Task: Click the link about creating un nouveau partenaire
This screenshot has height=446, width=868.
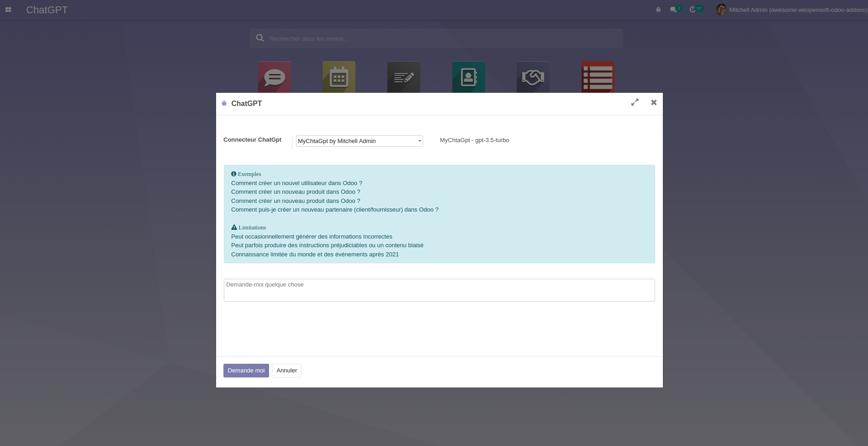Action: click(x=334, y=209)
